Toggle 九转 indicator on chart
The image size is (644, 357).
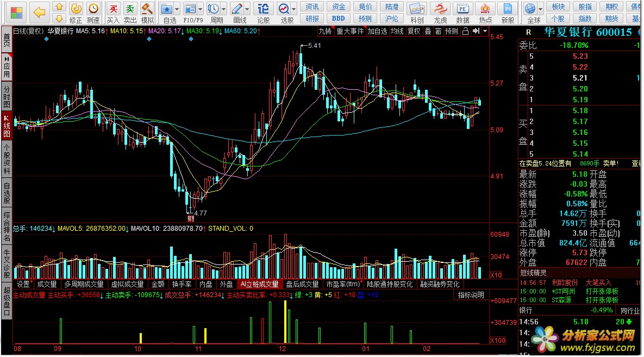pos(326,31)
